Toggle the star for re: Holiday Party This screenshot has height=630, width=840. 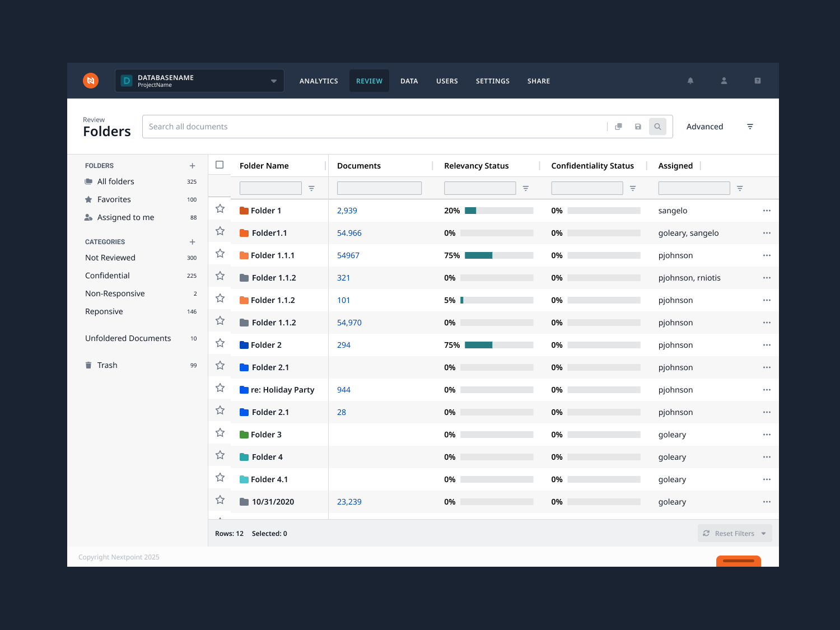(x=220, y=388)
